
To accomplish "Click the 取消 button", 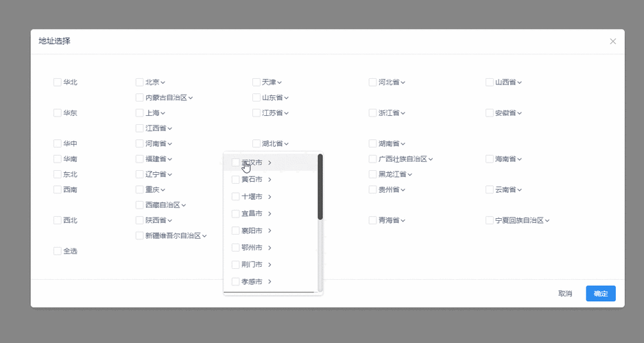I will tap(565, 294).
